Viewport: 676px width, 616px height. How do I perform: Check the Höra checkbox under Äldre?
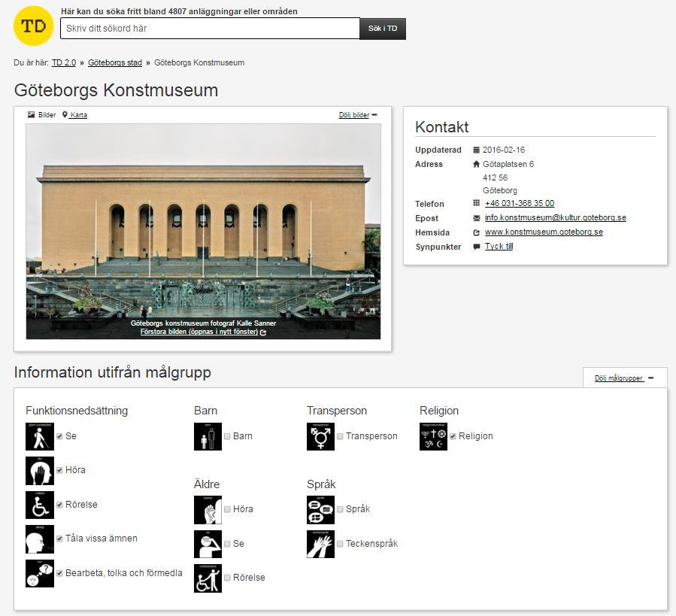click(x=227, y=509)
